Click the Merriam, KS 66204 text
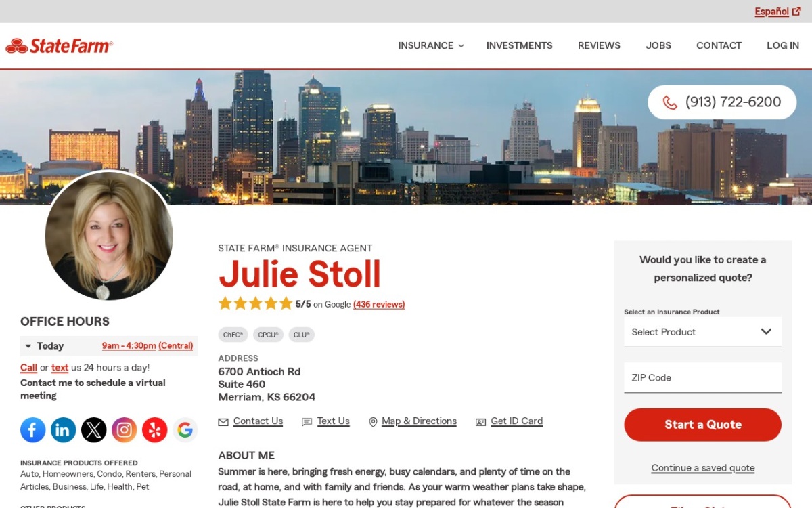The height and width of the screenshot is (508, 812). click(x=267, y=397)
